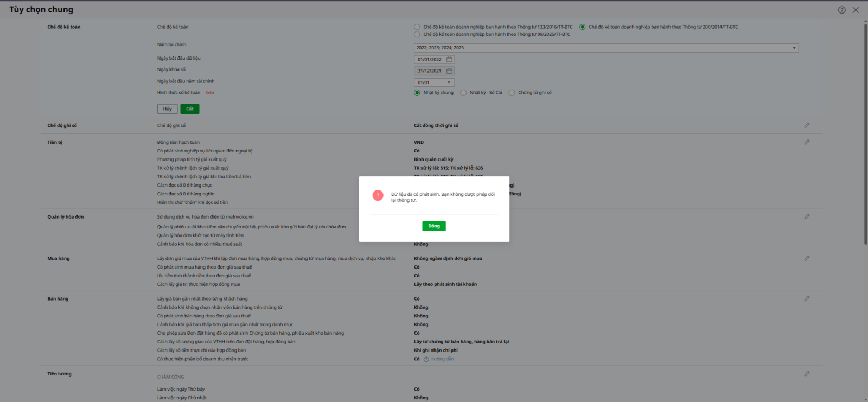Open calendar for Ngày bắt đầu dữ liệu

449,60
